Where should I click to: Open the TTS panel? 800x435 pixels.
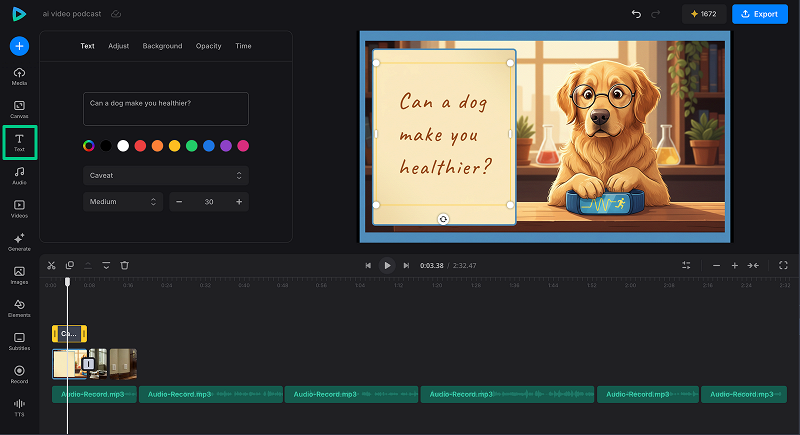[19, 407]
